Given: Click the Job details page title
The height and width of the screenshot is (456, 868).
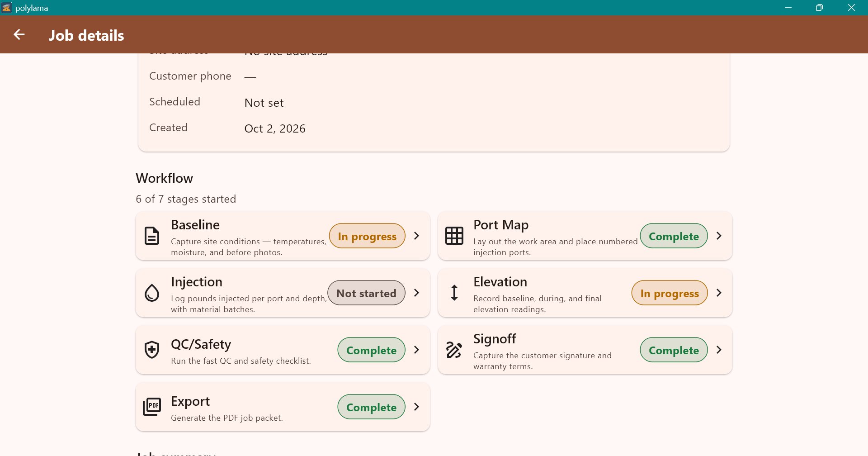Looking at the screenshot, I should pos(86,35).
